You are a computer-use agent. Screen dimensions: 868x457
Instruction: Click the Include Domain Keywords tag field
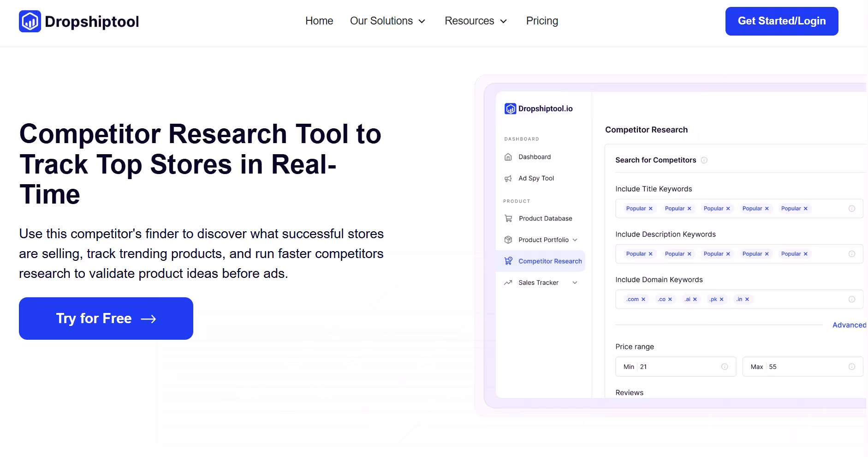pos(739,299)
